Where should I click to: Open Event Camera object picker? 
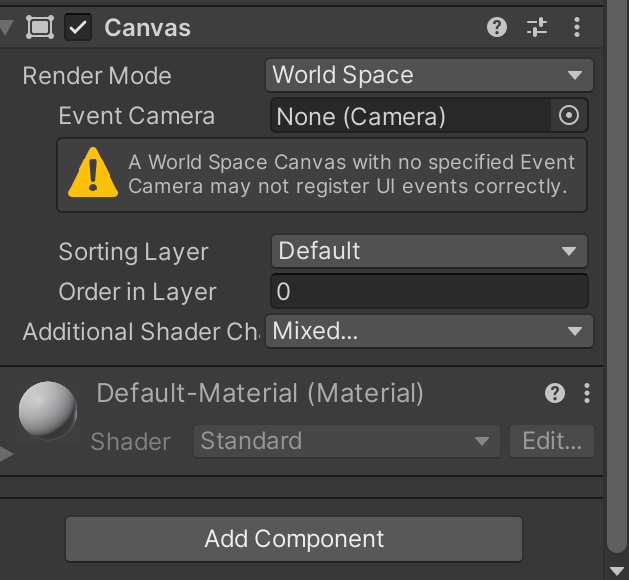tap(569, 116)
